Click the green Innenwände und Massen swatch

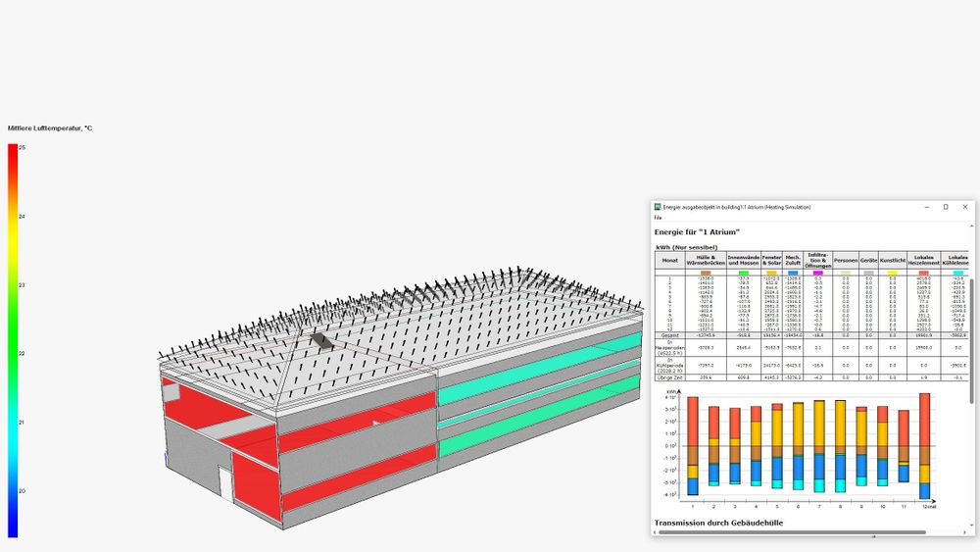(743, 274)
